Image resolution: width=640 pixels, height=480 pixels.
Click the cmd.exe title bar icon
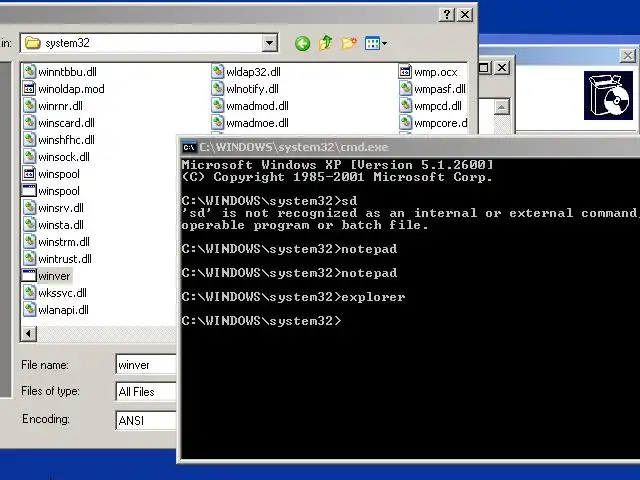(x=189, y=147)
